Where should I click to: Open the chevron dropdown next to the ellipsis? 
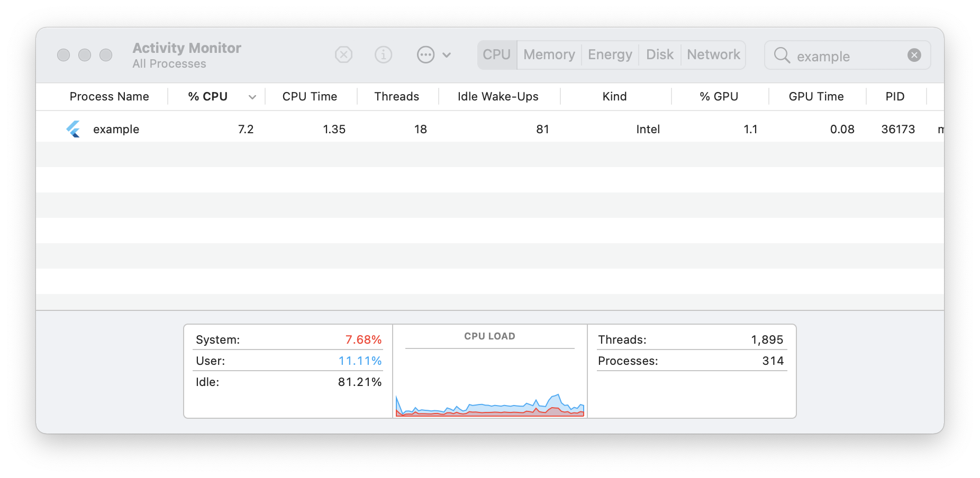[x=447, y=55]
